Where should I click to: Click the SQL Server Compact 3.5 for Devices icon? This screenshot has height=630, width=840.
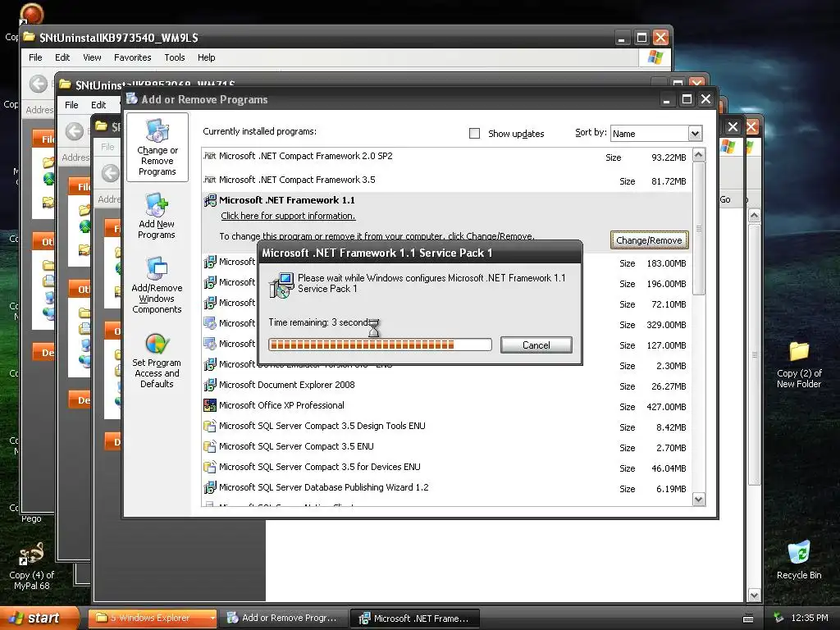[x=210, y=467]
